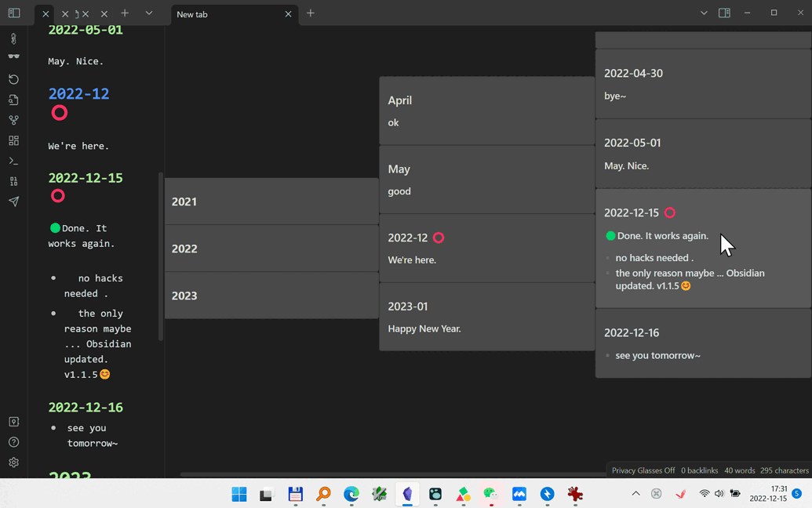
Task: Open the 2023-01 Happy New Year card
Action: tap(486, 317)
